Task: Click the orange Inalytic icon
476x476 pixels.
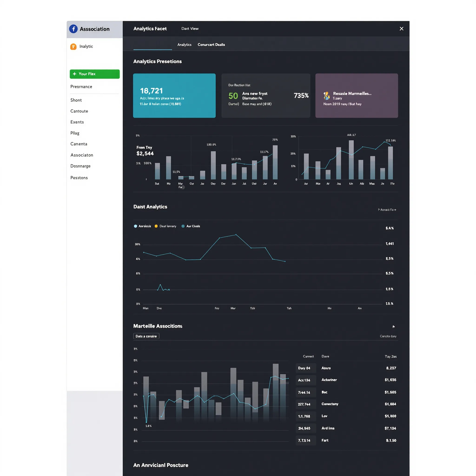Action: click(73, 46)
